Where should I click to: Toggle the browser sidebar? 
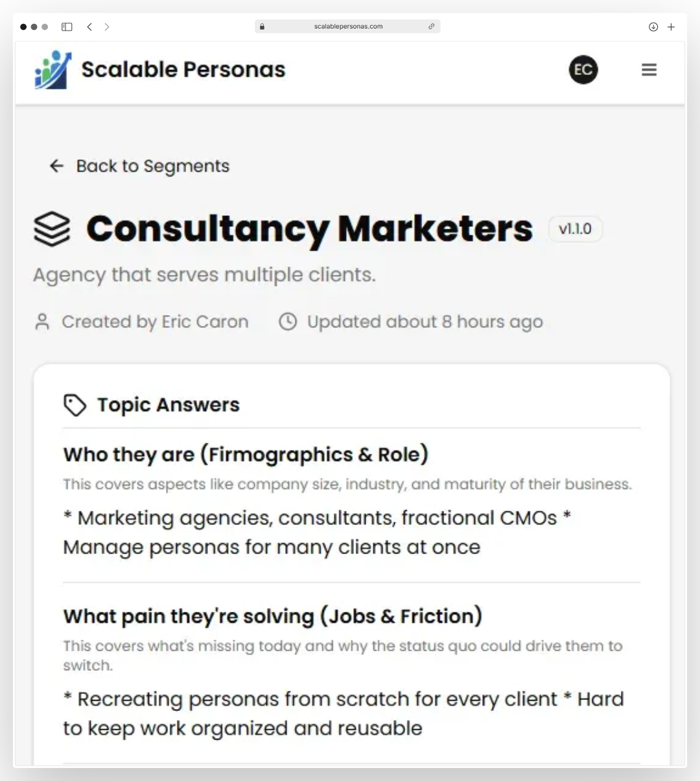tap(67, 27)
